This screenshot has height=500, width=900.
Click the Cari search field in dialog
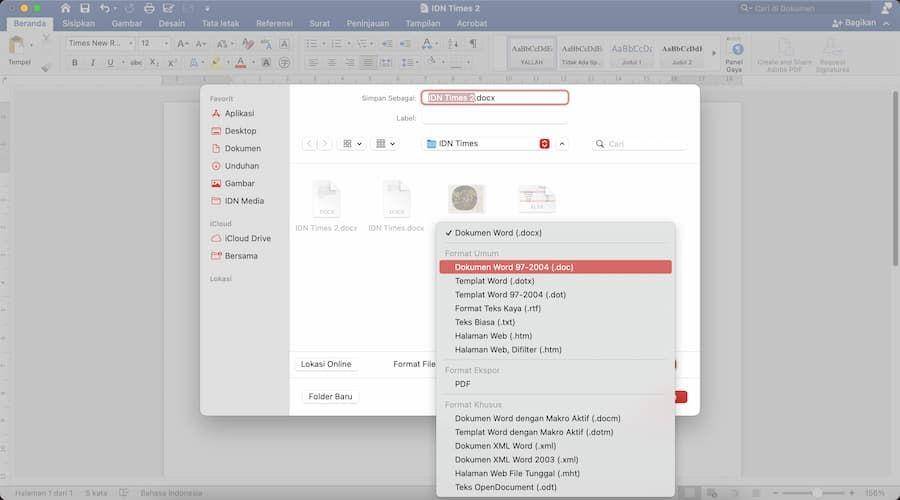(639, 144)
